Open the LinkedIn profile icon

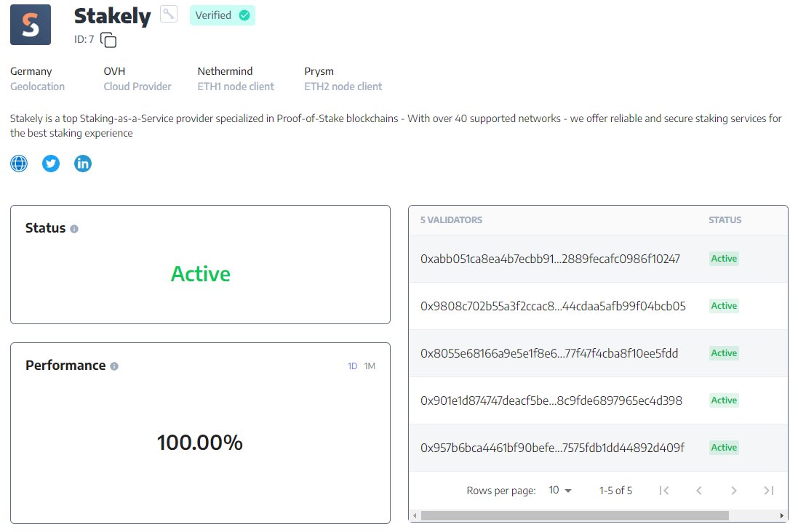83,164
